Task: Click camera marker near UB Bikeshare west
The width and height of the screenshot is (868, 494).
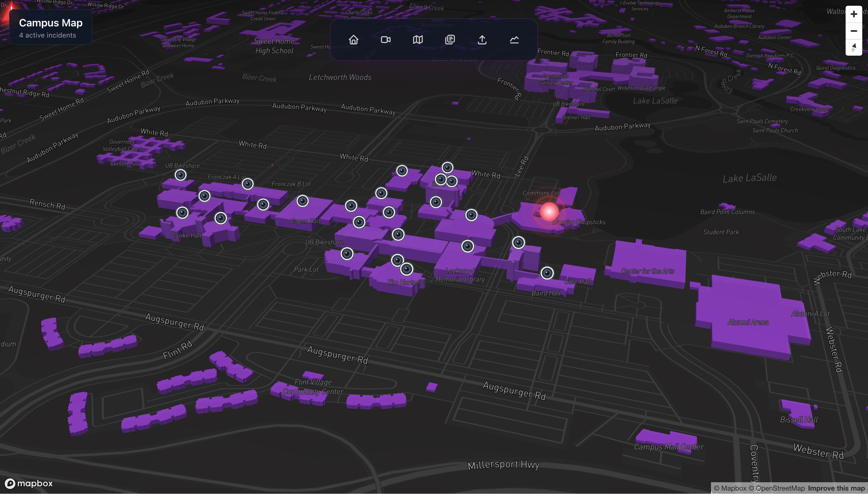Action: (x=181, y=175)
